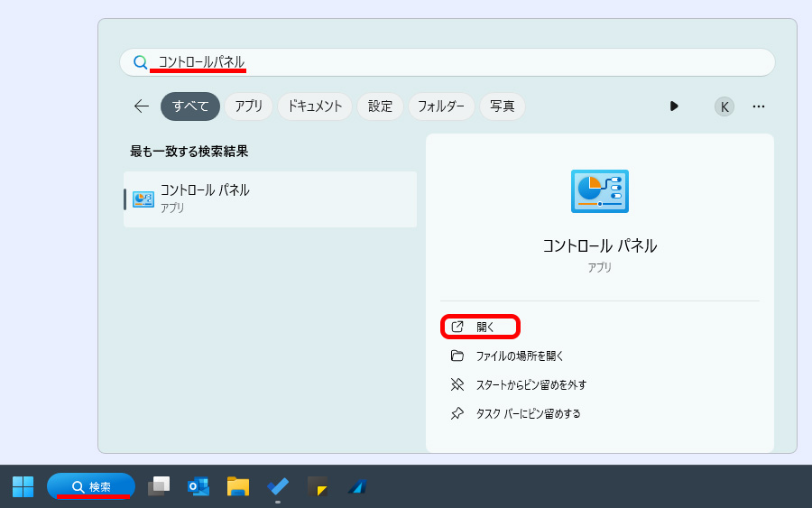
Task: Click the Windows Start button
Action: [23, 486]
